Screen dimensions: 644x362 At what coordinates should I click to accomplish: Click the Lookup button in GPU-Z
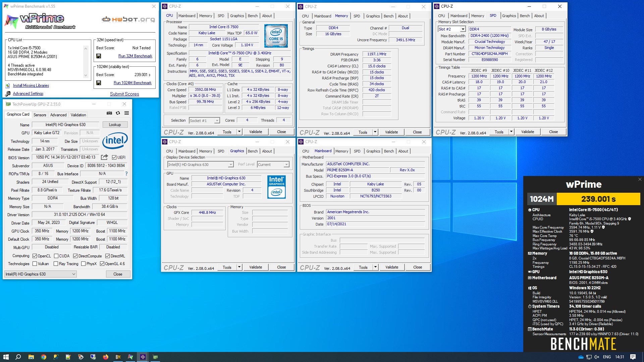click(115, 124)
